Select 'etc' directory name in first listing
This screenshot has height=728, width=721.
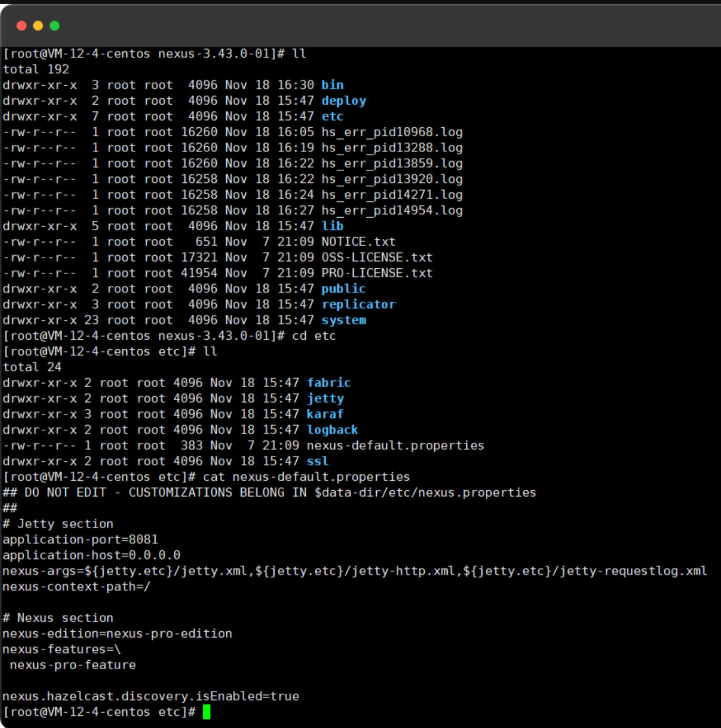tap(333, 117)
